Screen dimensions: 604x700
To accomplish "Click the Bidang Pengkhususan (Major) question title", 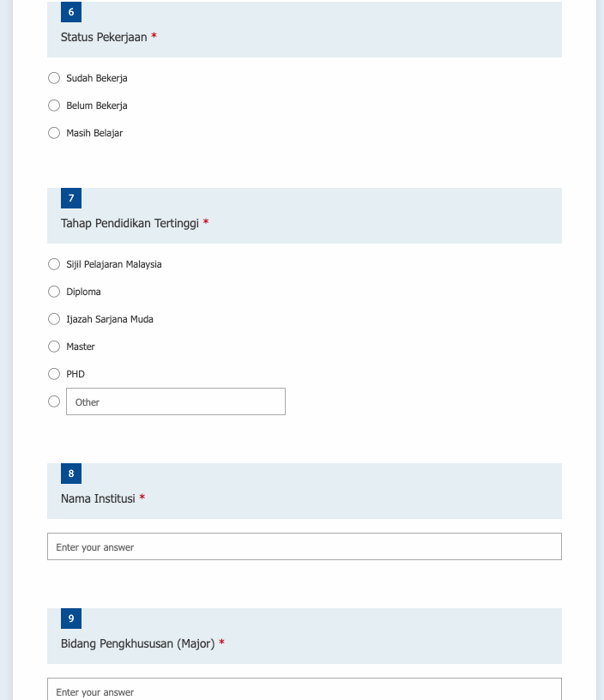I will click(137, 643).
